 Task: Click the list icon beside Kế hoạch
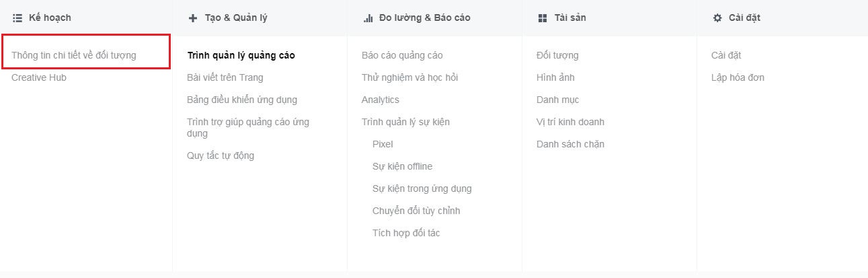click(x=17, y=18)
